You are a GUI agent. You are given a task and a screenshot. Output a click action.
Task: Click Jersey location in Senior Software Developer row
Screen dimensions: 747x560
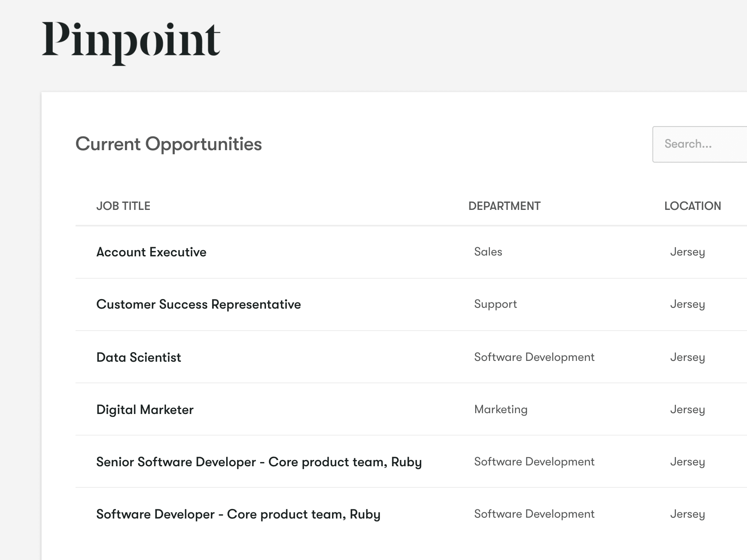point(687,462)
